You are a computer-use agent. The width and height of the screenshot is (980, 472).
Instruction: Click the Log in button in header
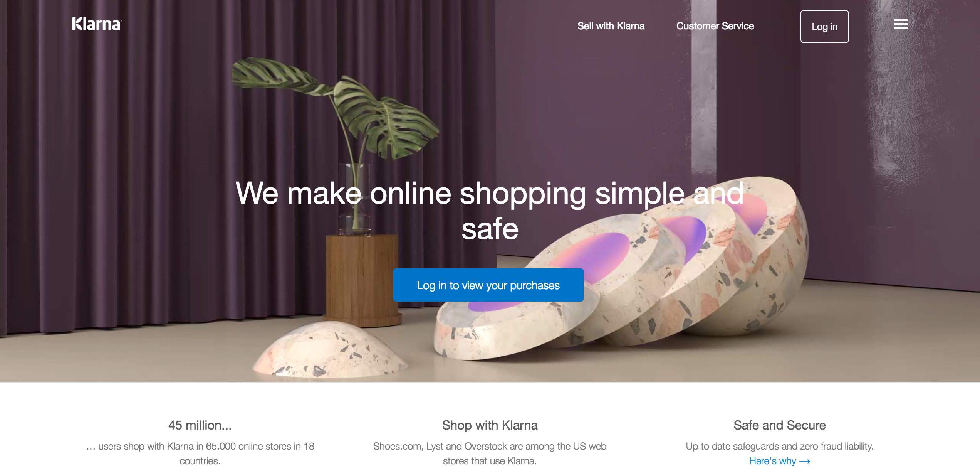coord(824,27)
